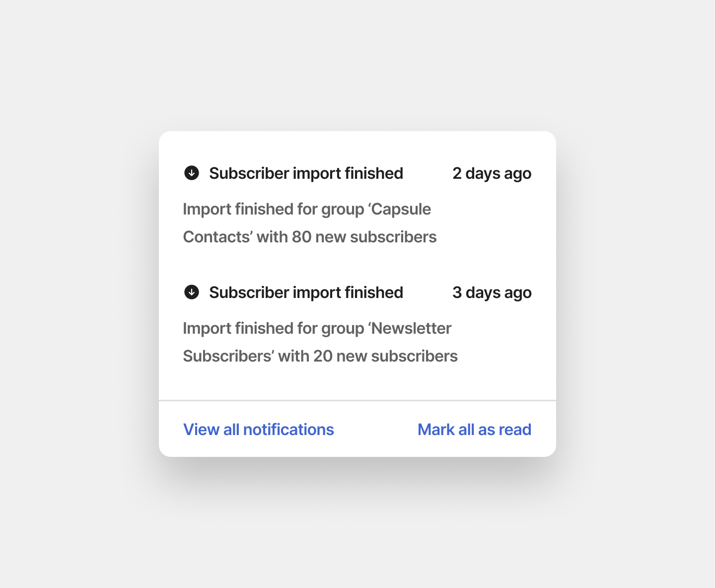Click the number 20 in the Newsletter Subscribers message

[323, 356]
